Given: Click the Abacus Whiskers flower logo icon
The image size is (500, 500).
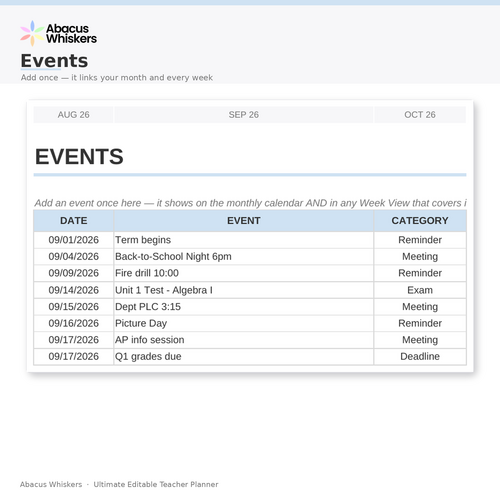Looking at the screenshot, I should 32,33.
